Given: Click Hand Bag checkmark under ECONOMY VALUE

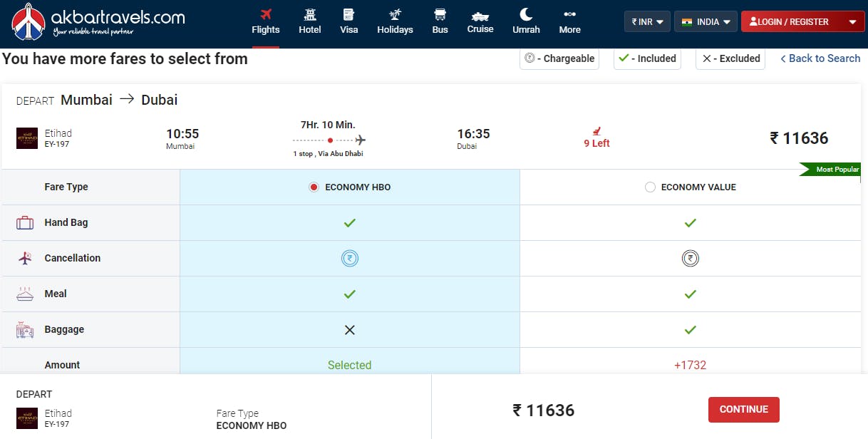Looking at the screenshot, I should coord(690,223).
